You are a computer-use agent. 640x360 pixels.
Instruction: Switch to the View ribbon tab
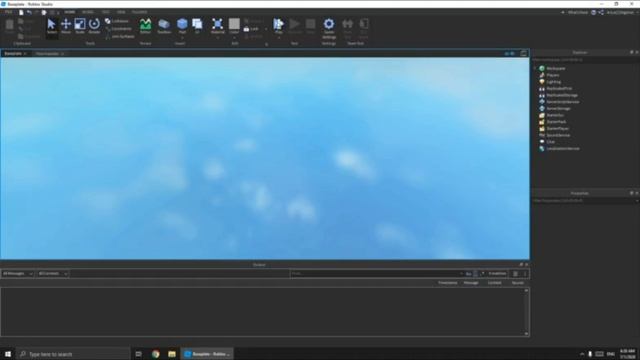(x=121, y=12)
